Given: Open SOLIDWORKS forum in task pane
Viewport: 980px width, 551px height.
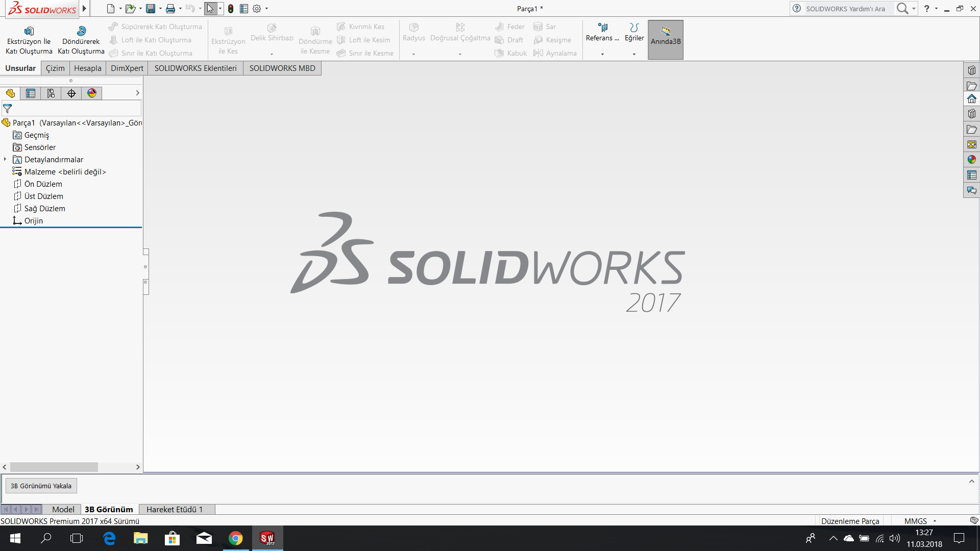Looking at the screenshot, I should click(x=972, y=190).
